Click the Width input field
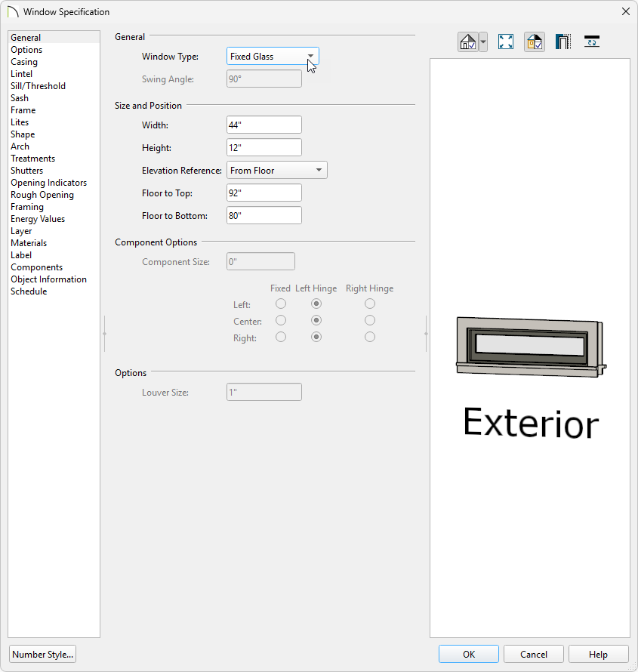Screen dimensions: 638x672 click(264, 125)
